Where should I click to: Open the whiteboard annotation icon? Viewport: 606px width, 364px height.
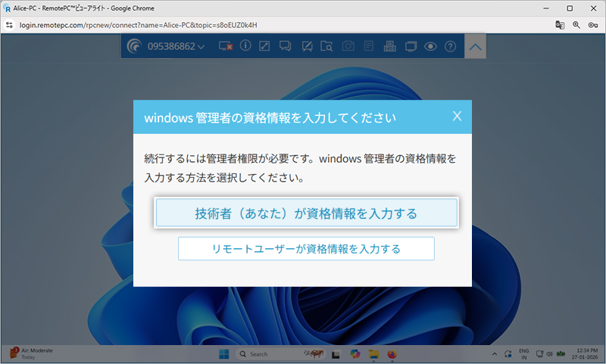tap(308, 46)
